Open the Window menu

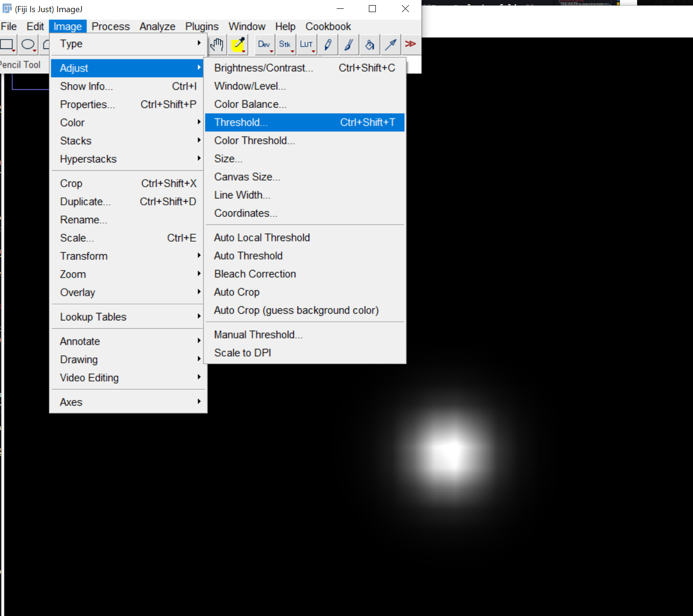(x=247, y=27)
